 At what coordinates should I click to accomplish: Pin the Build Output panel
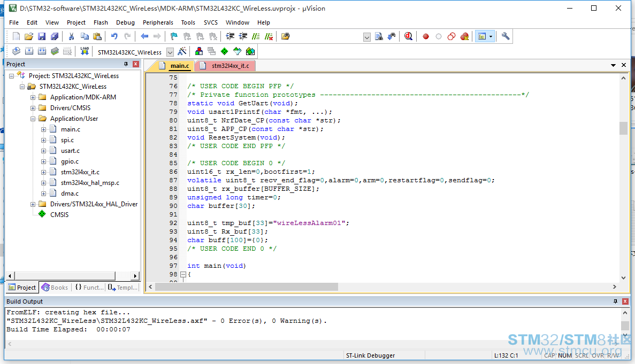pyautogui.click(x=616, y=301)
